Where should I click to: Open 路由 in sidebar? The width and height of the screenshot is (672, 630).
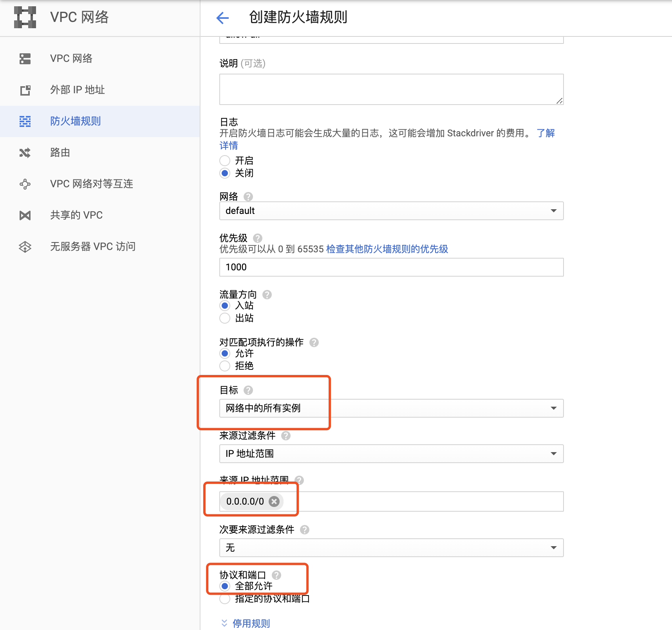click(100, 153)
